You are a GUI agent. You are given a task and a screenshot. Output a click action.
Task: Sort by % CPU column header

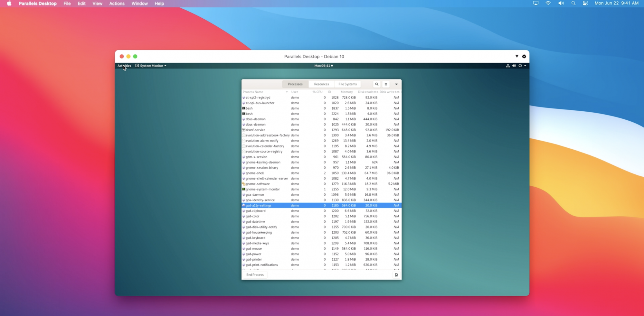click(317, 92)
